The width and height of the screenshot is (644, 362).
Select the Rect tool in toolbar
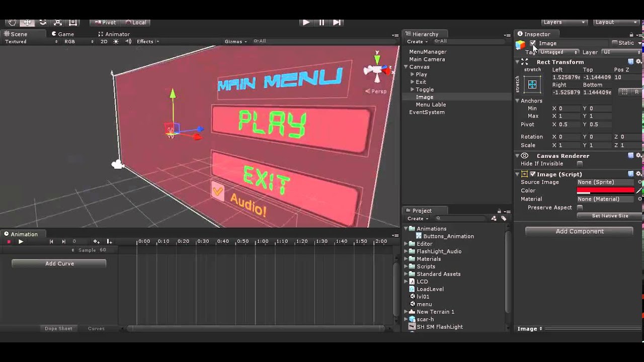coord(73,22)
